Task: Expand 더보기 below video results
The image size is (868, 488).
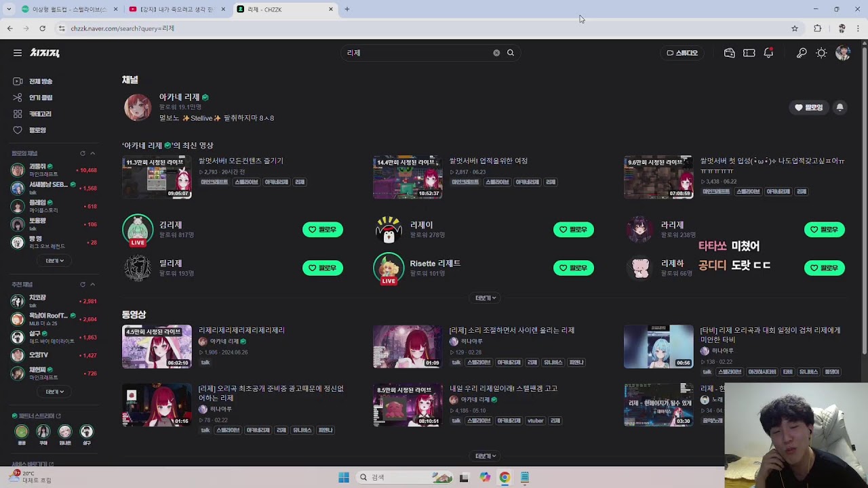Action: (x=486, y=456)
